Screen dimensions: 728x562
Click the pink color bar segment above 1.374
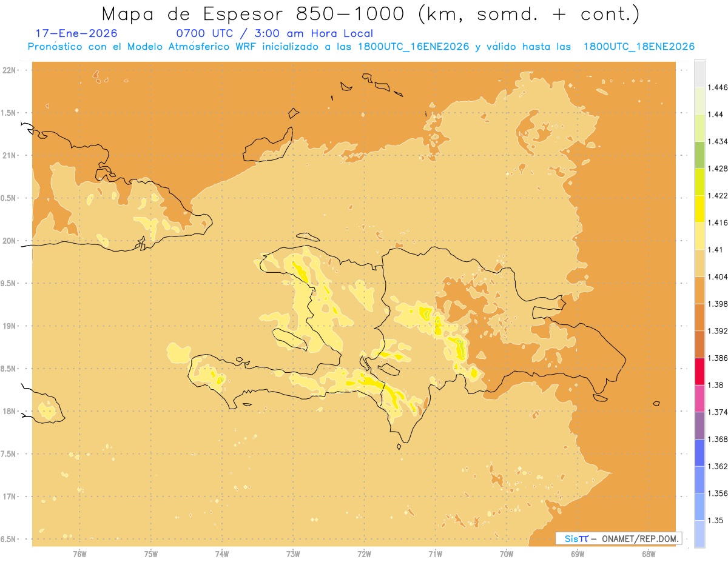point(699,398)
